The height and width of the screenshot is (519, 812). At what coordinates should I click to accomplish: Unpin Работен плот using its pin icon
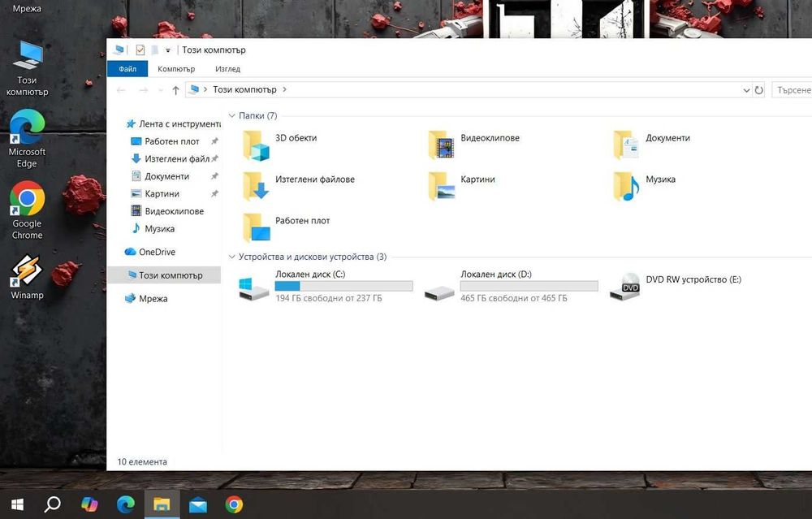[x=214, y=141]
